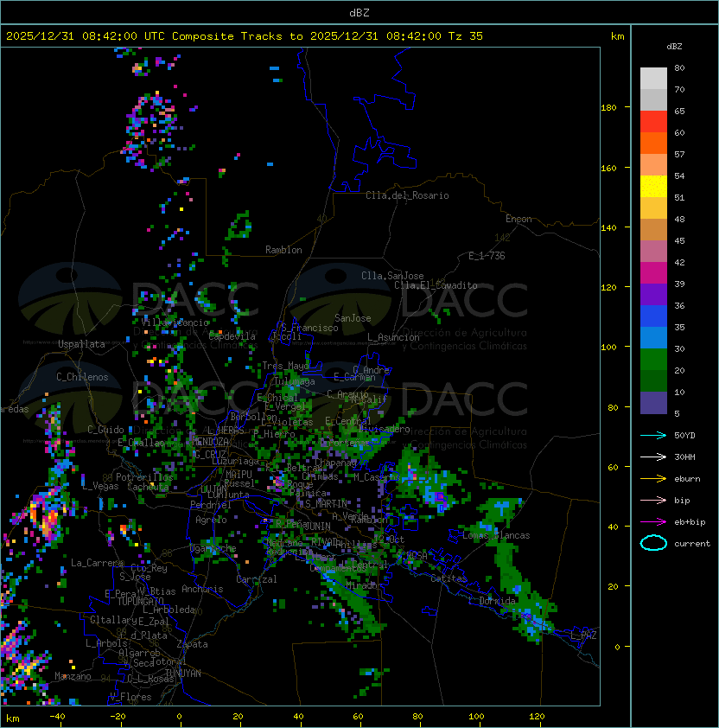Click the yellow eburn arrow legend icon

653,478
